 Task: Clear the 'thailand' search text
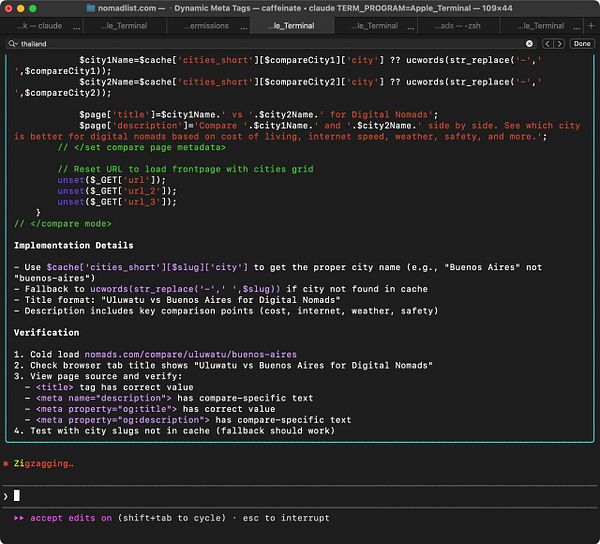pyautogui.click(x=530, y=44)
